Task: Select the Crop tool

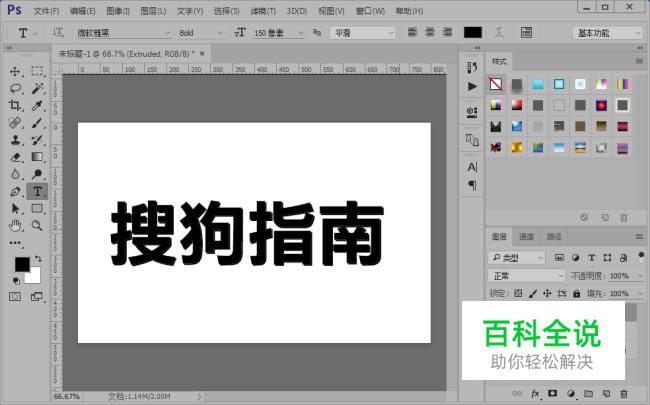Action: point(15,105)
